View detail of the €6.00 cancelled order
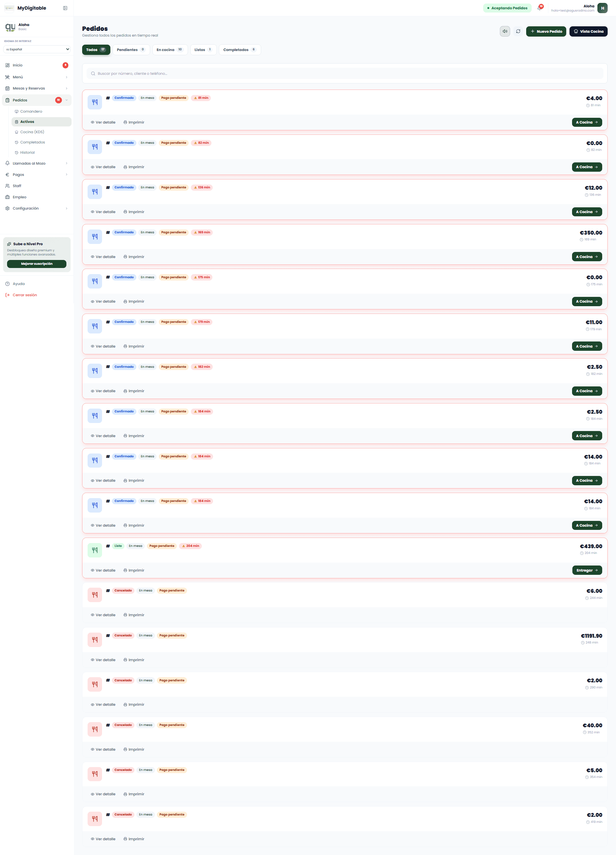 (x=103, y=615)
